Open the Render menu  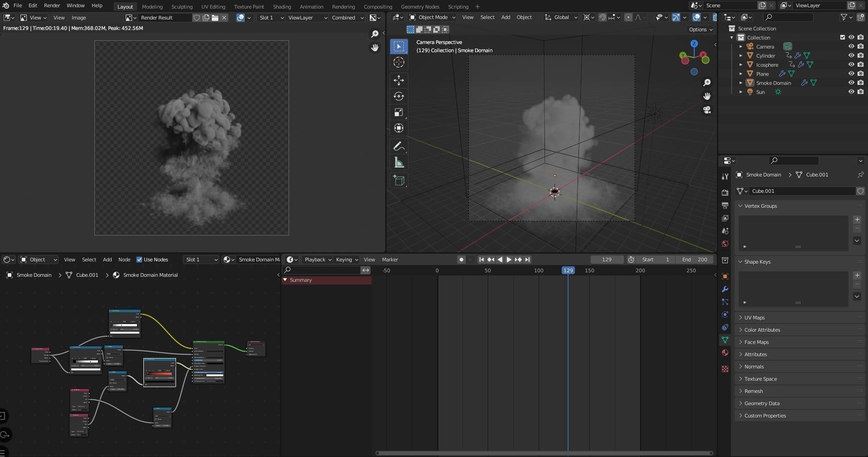pos(52,5)
